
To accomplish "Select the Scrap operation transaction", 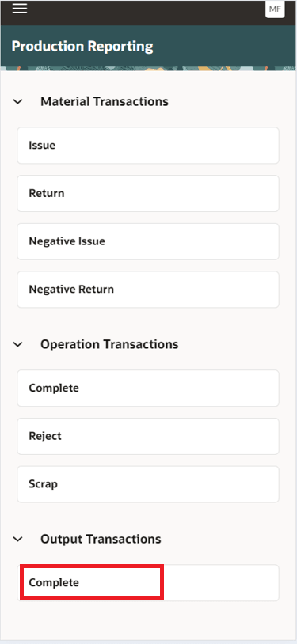I will [148, 484].
